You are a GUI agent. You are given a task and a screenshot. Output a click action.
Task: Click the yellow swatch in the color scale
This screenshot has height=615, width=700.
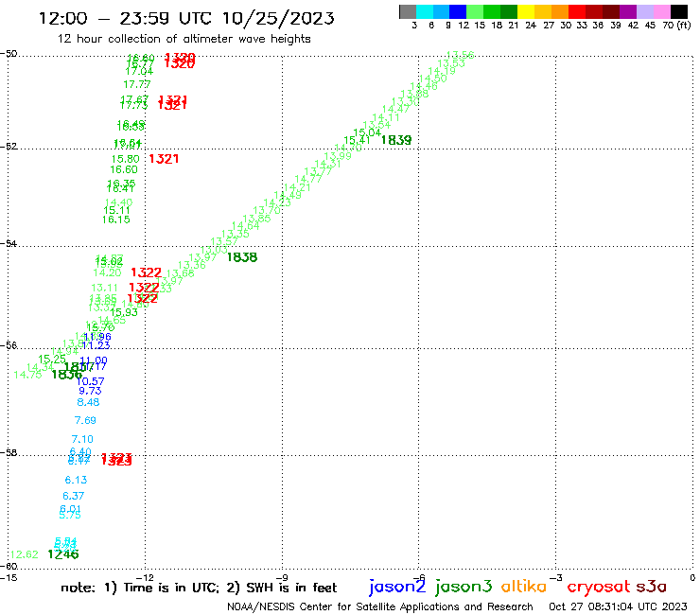(x=526, y=11)
